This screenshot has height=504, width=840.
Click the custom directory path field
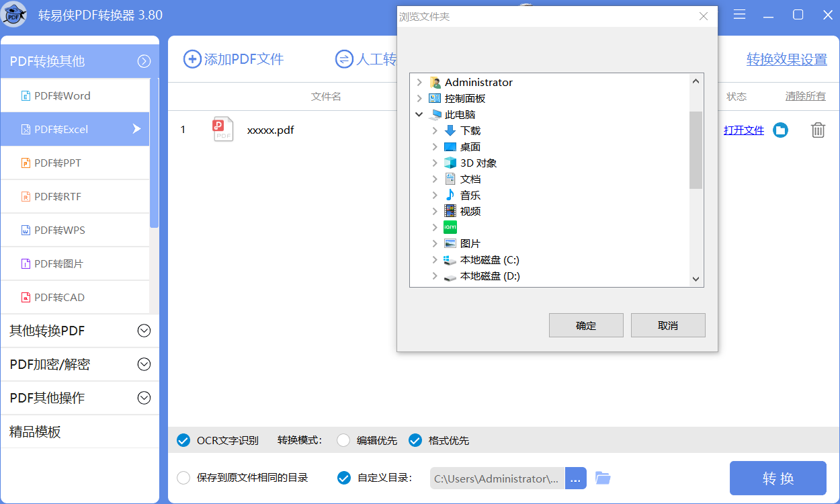[497, 478]
